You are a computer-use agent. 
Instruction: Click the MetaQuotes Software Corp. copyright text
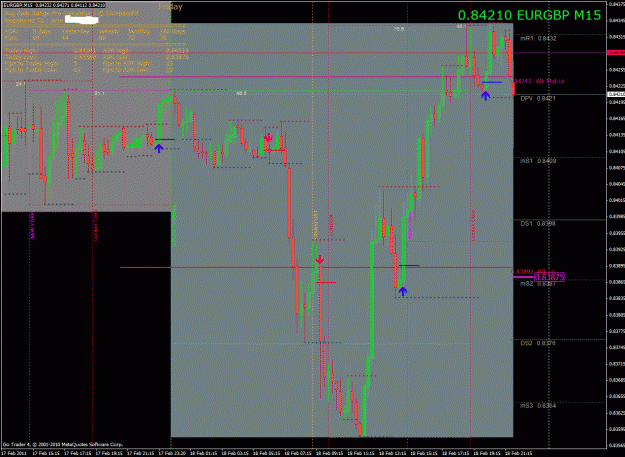63,444
